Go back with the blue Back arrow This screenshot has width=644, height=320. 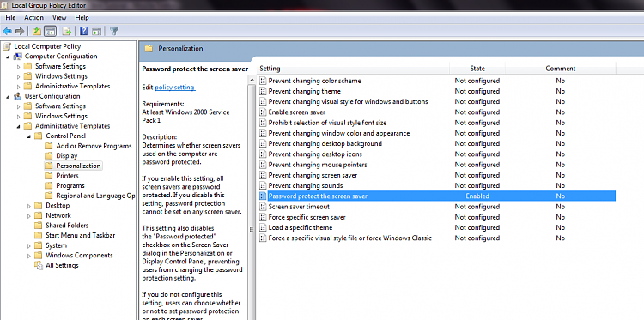pyautogui.click(x=7, y=31)
